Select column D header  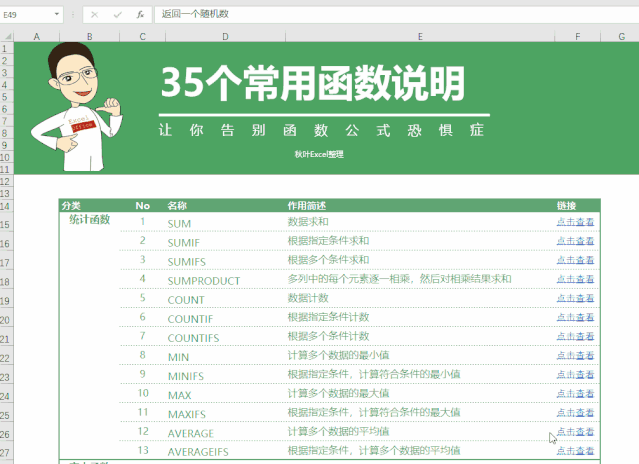225,37
